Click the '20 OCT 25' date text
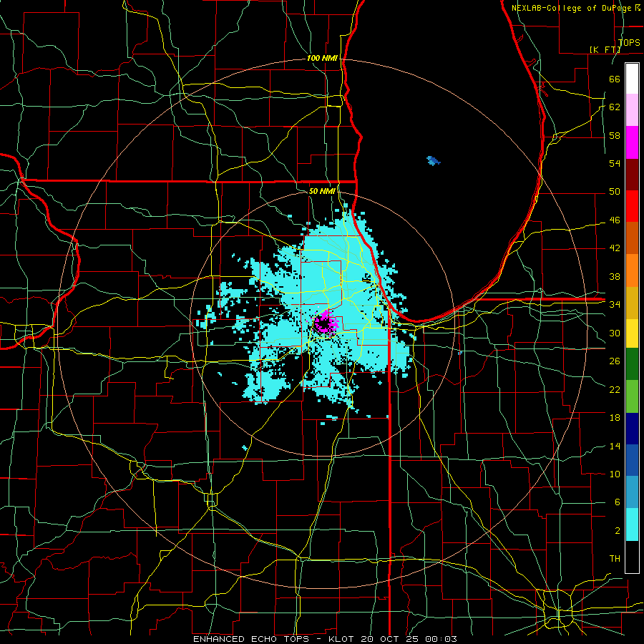Screen dimensions: 644x644 [x=389, y=639]
